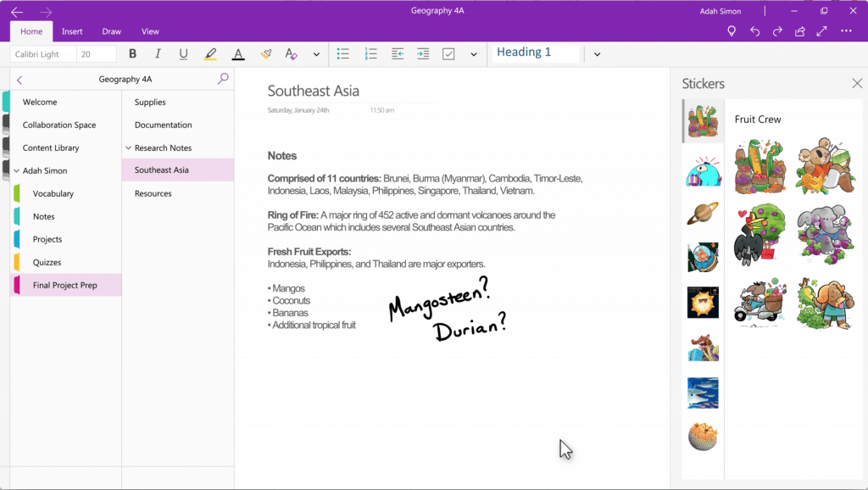This screenshot has width=868, height=490.
Task: Close the Stickers panel
Action: coord(856,84)
